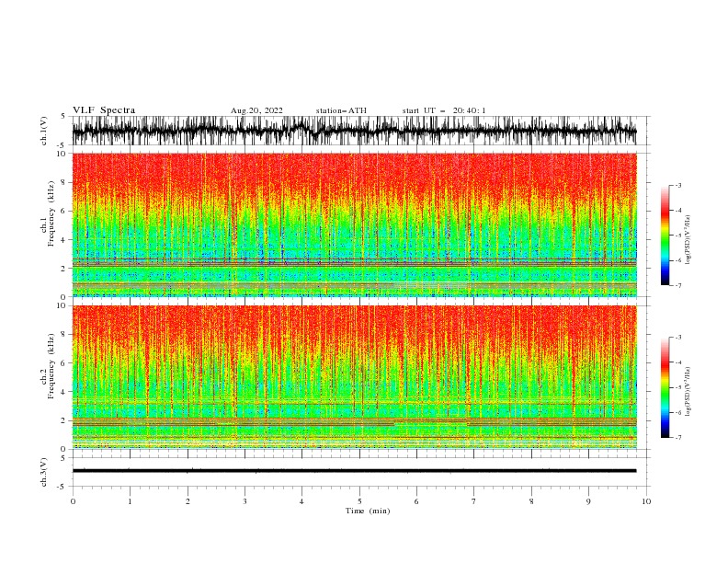This screenshot has width=728, height=563.
Task: Click the ch.1 spectrogram panel
Action: pos(354,224)
